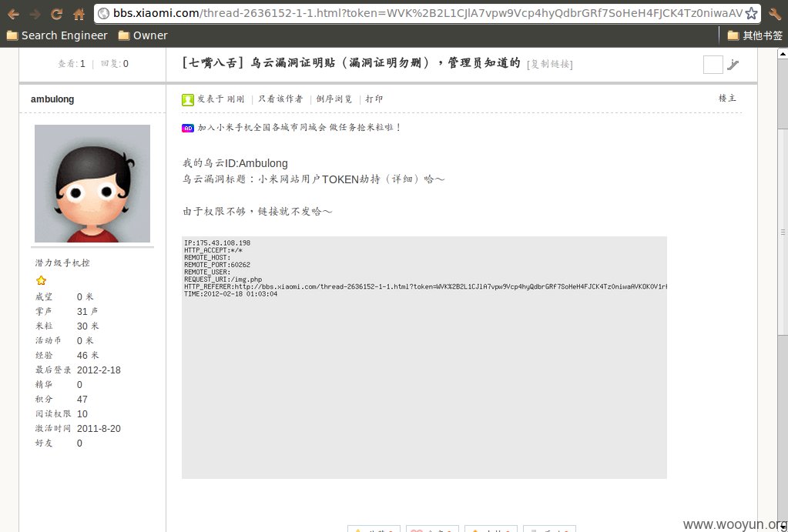Click 我的乌云ID:Ambulong text line

pyautogui.click(x=235, y=162)
